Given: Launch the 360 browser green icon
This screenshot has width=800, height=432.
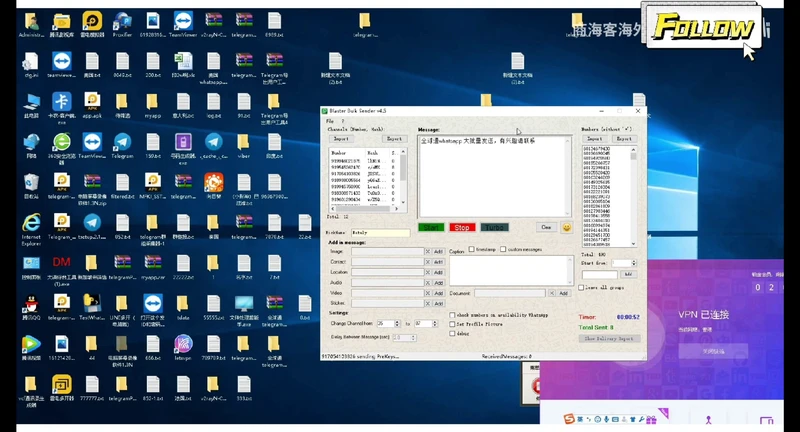Looking at the screenshot, I should point(61,148).
